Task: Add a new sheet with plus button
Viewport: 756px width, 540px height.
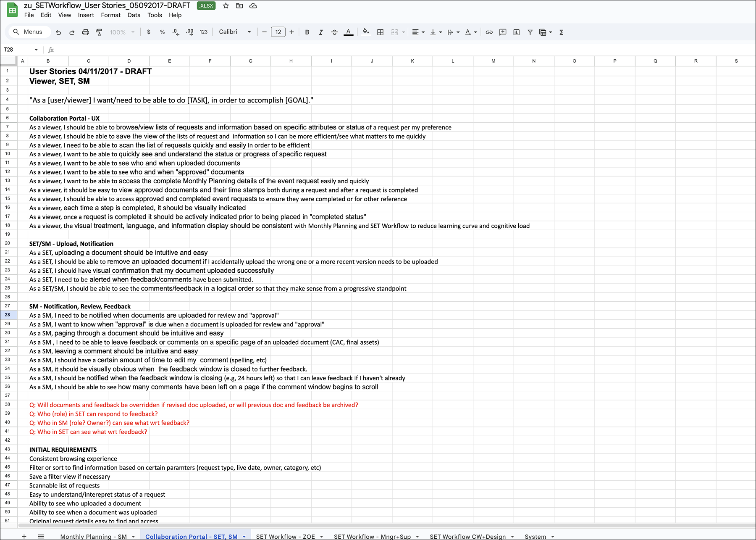Action: click(24, 536)
